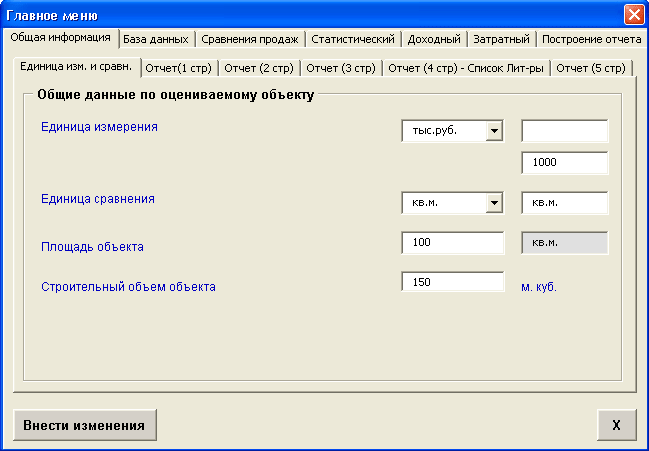Switch to Сравнения продаж tab
The height and width of the screenshot is (451, 649).
[x=249, y=39]
